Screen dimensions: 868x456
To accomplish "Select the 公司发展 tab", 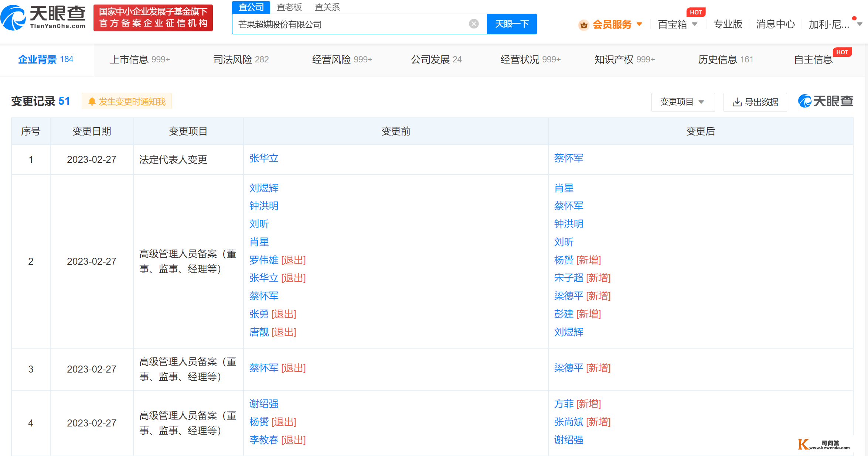I will pos(436,59).
